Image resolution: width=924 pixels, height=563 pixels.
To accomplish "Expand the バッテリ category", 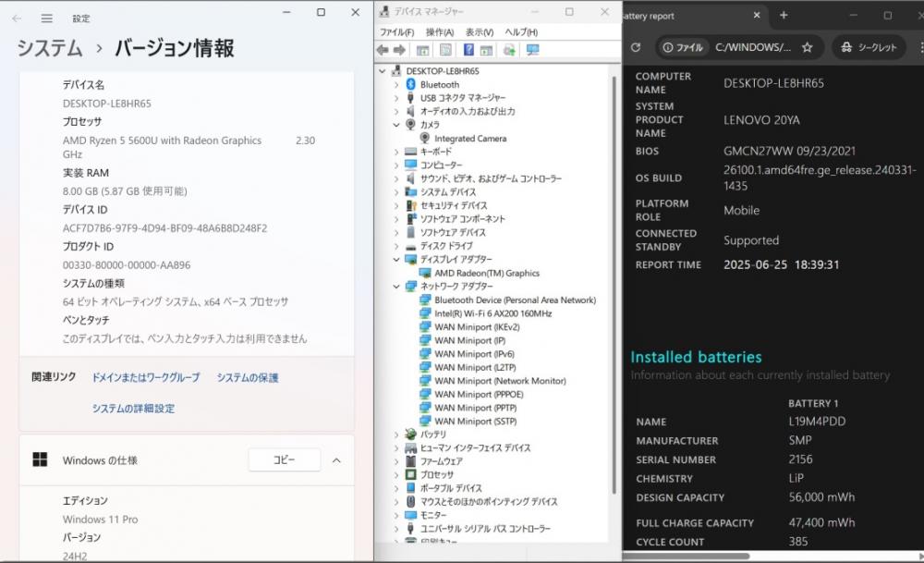I will click(x=396, y=434).
